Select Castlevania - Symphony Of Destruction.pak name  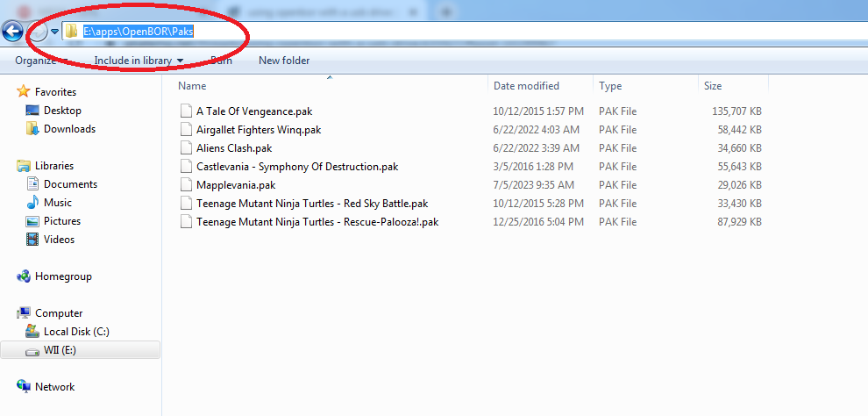[x=297, y=166]
